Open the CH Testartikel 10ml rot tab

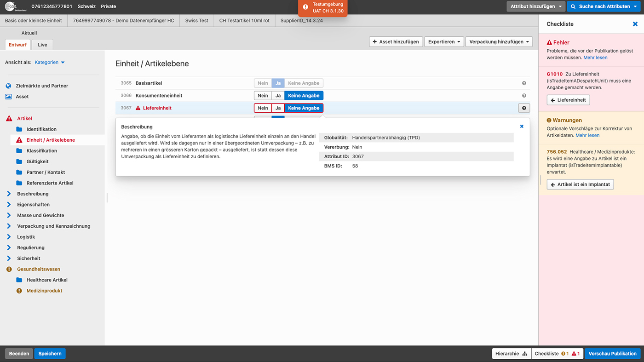pyautogui.click(x=244, y=21)
